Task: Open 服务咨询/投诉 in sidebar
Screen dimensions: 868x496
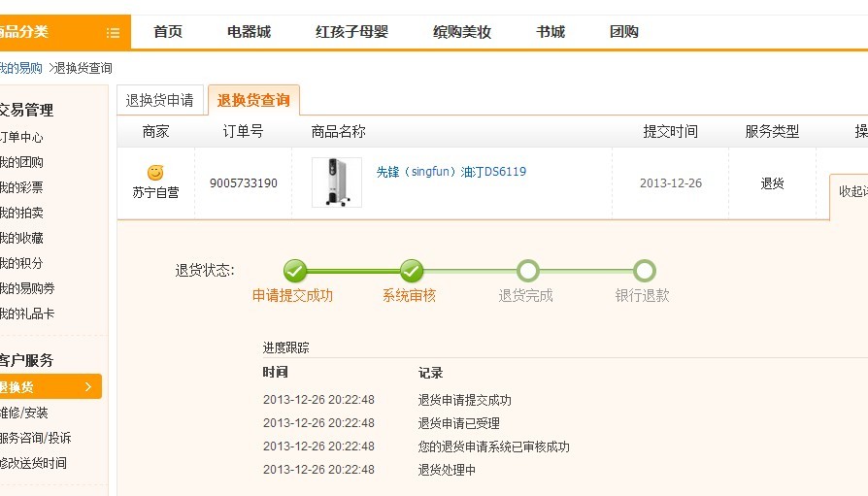Action: [x=35, y=438]
